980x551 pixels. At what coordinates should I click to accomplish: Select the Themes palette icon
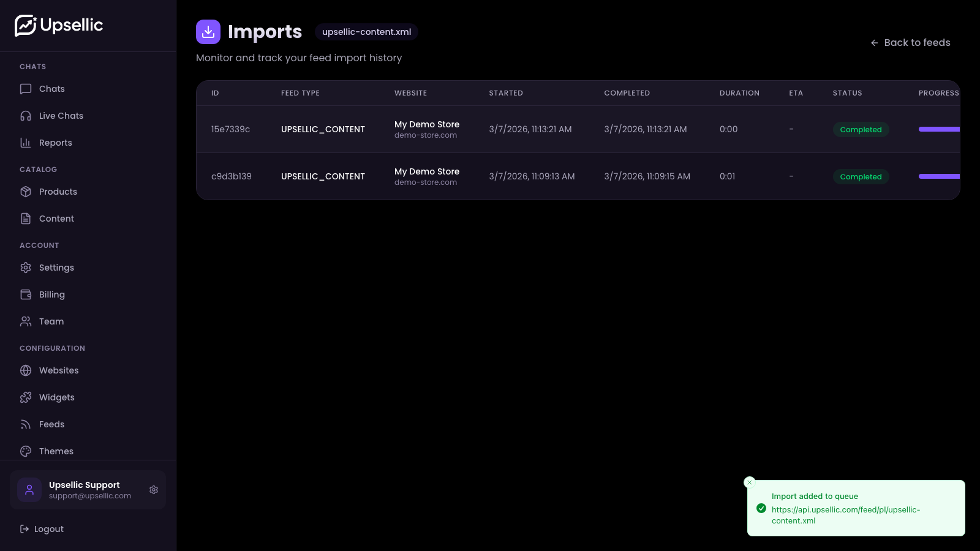pos(25,451)
